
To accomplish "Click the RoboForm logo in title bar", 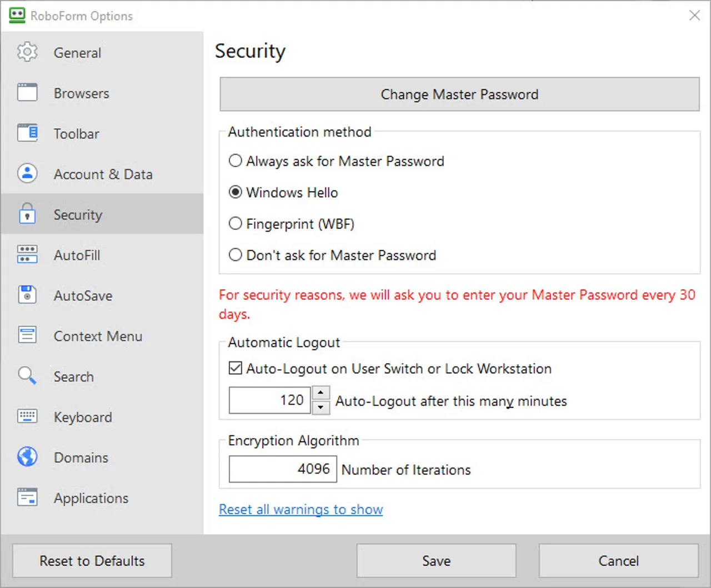I will coord(17,16).
